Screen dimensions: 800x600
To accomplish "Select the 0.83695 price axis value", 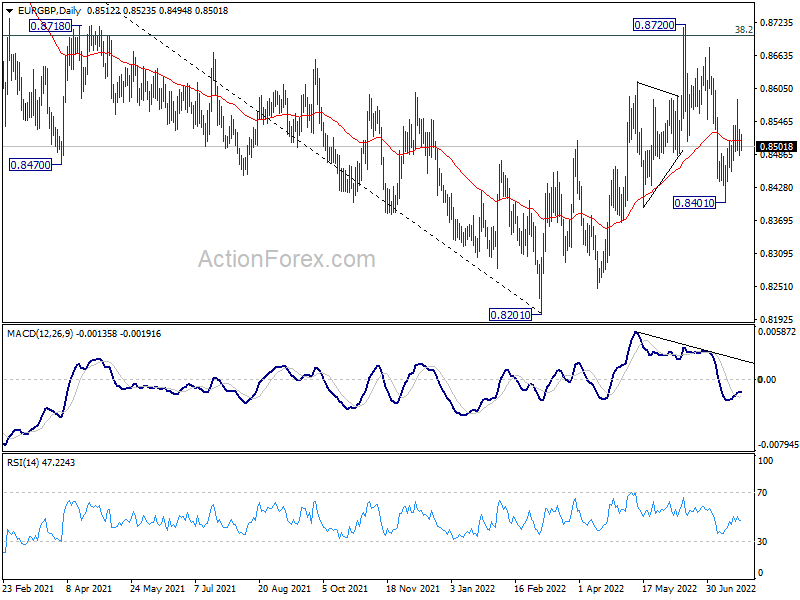I will (x=777, y=220).
